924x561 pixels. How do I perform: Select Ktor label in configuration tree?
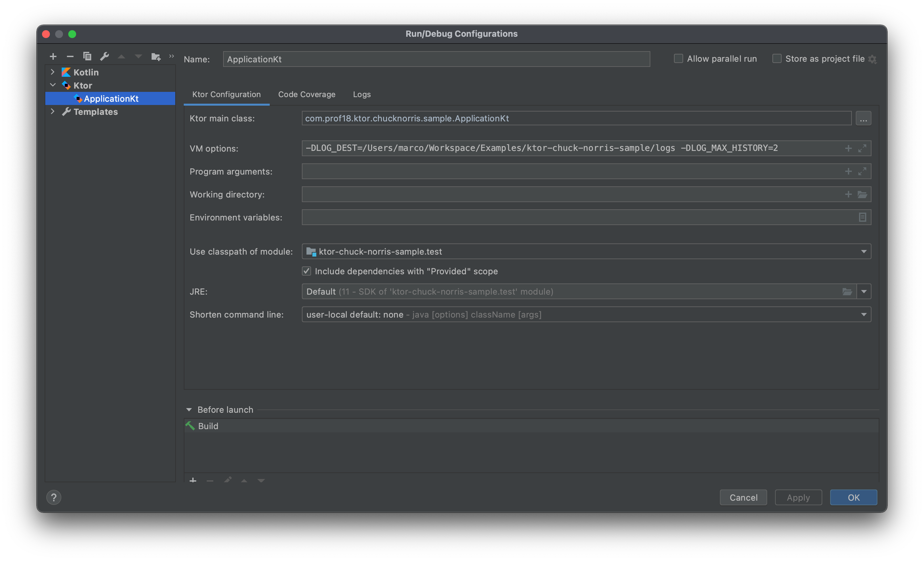tap(82, 85)
